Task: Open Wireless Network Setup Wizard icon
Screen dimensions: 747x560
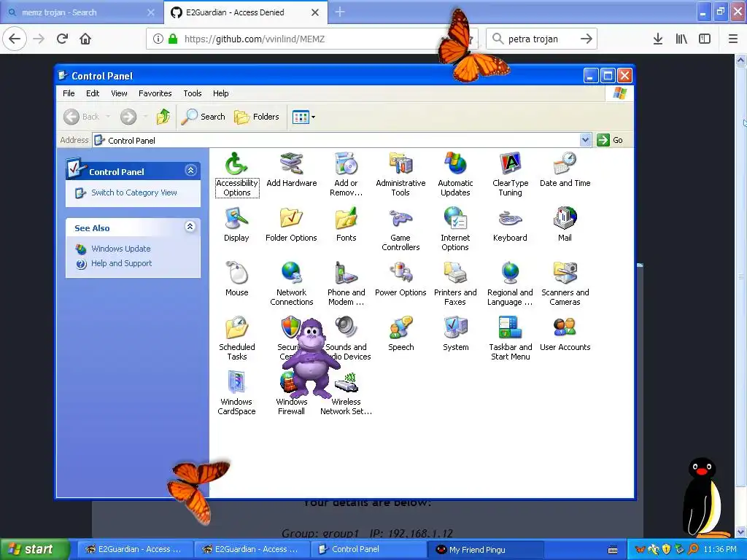Action: tap(347, 393)
